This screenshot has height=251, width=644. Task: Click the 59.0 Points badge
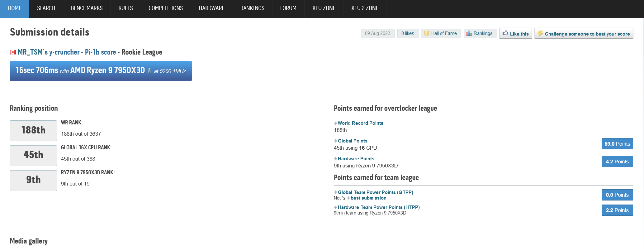tap(617, 144)
